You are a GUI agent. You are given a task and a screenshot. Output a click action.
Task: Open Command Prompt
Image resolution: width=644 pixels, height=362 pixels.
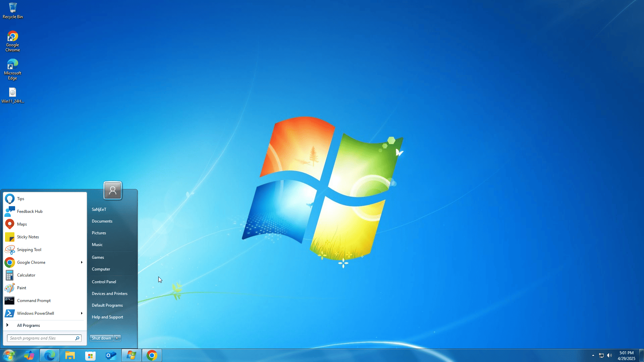click(x=34, y=300)
